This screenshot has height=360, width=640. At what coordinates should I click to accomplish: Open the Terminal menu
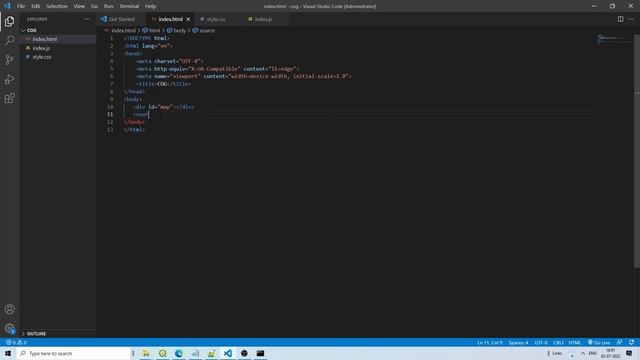129,6
